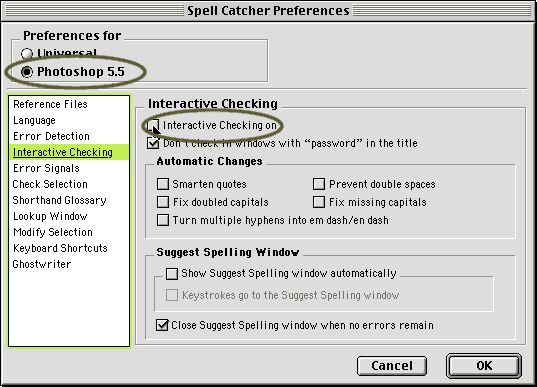Screen dimensions: 537x387
Task: Open Shorthand Glossary settings
Action: (x=69, y=200)
